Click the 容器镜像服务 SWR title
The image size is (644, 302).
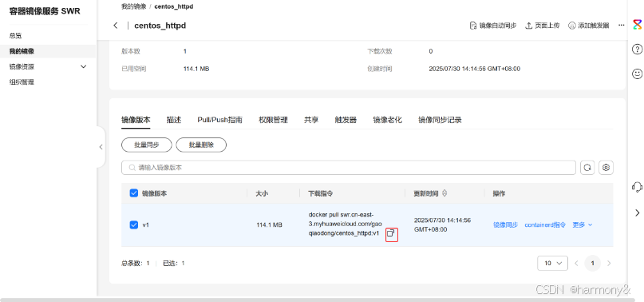45,11
